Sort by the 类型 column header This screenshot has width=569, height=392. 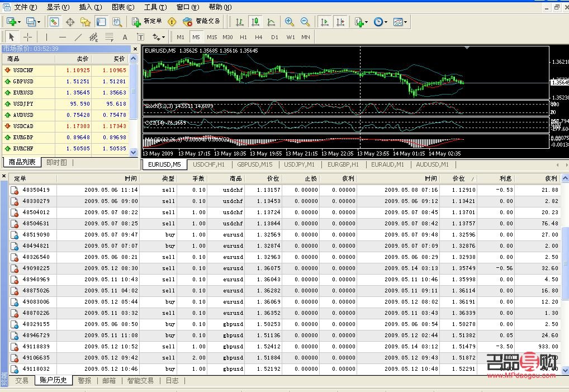(158, 178)
